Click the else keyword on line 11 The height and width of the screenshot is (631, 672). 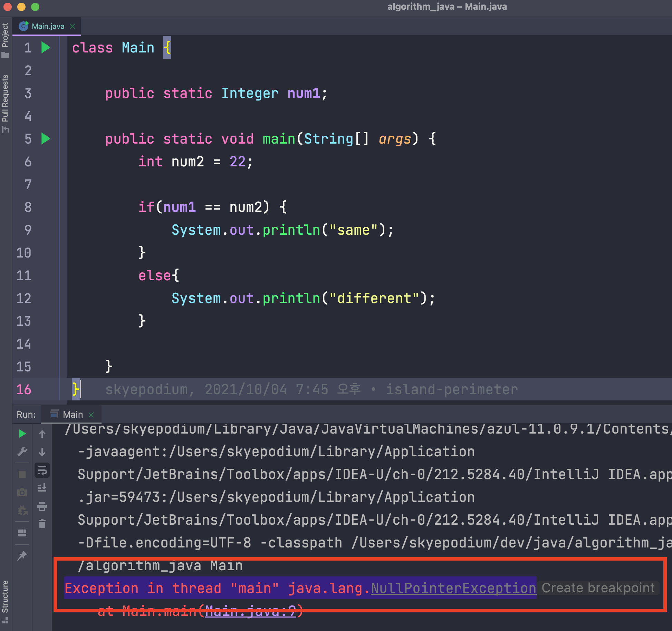(x=155, y=275)
